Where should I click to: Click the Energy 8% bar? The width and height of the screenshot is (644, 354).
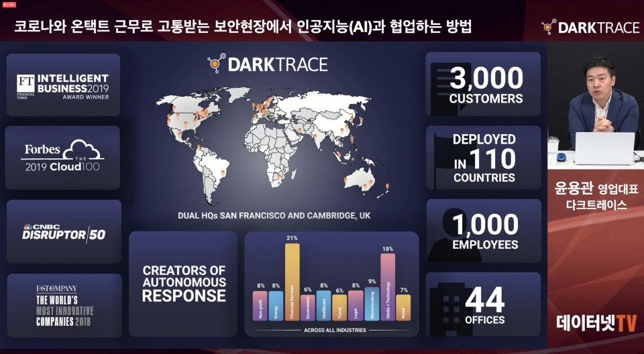276,306
